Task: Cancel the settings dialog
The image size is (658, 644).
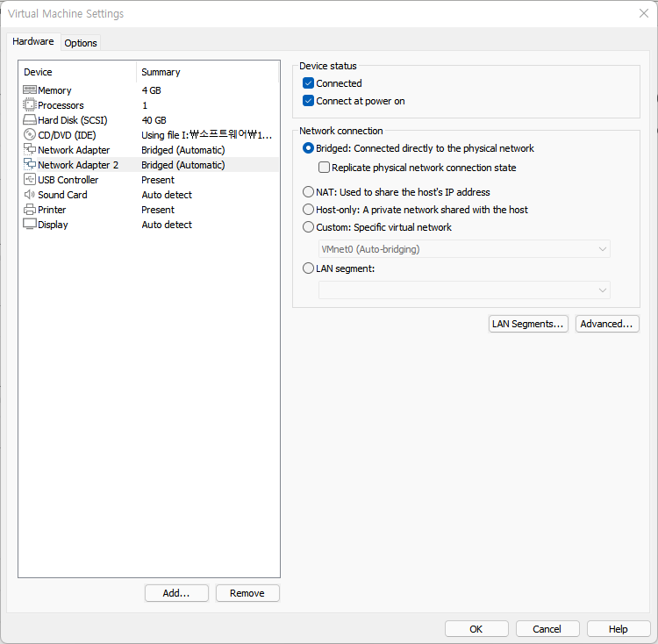Action: coord(547,629)
